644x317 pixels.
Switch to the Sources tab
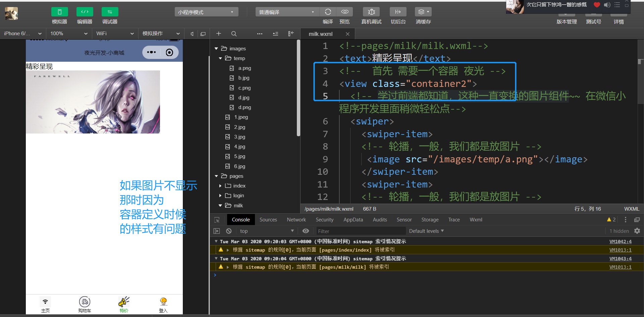pyautogui.click(x=268, y=220)
